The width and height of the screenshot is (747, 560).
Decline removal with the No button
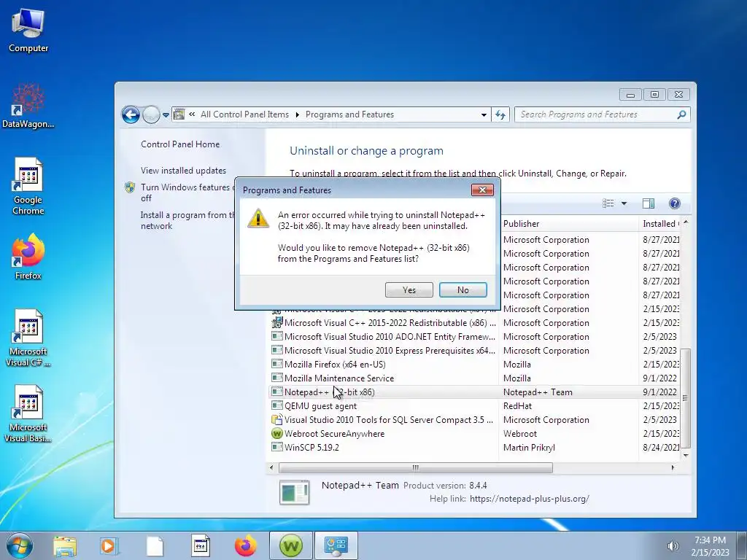(462, 289)
